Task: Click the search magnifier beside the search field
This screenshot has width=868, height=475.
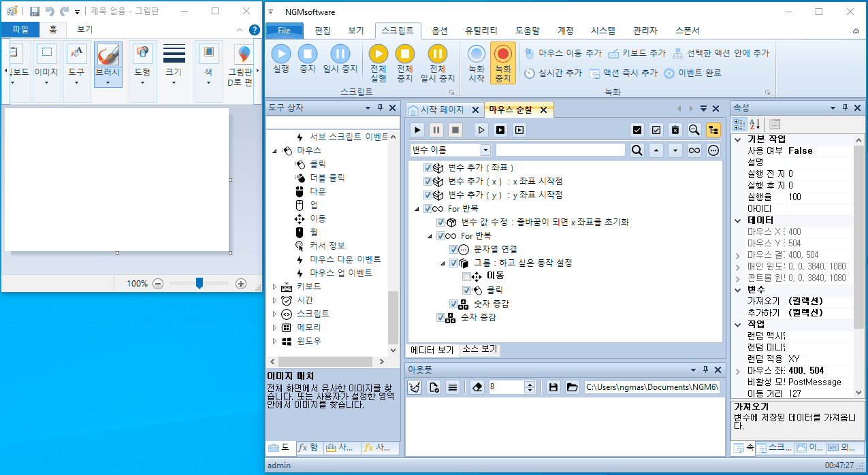Action: [637, 150]
